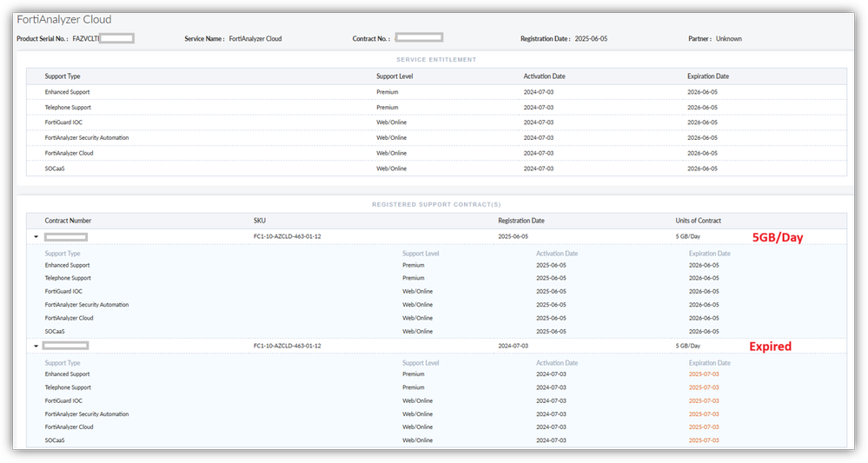Click Premium level of Telephone Support under 2025-06-05 contract
This screenshot has width=868, height=463.
tap(413, 278)
